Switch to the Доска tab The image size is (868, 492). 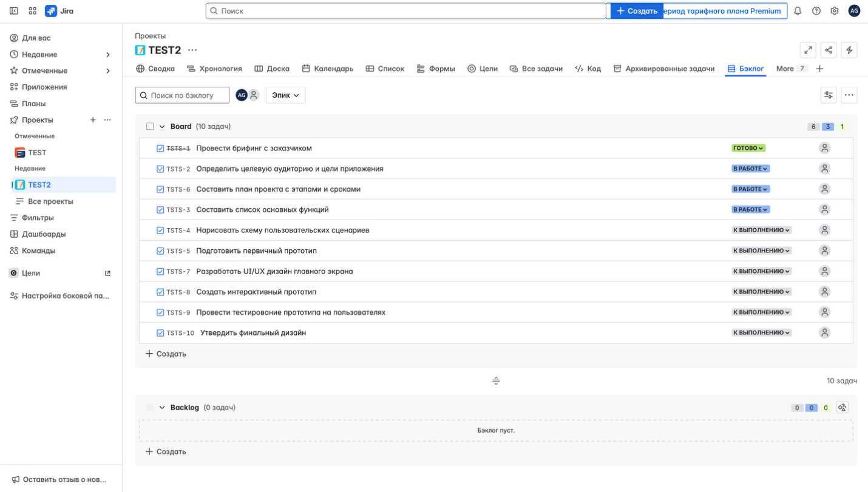coord(272,69)
